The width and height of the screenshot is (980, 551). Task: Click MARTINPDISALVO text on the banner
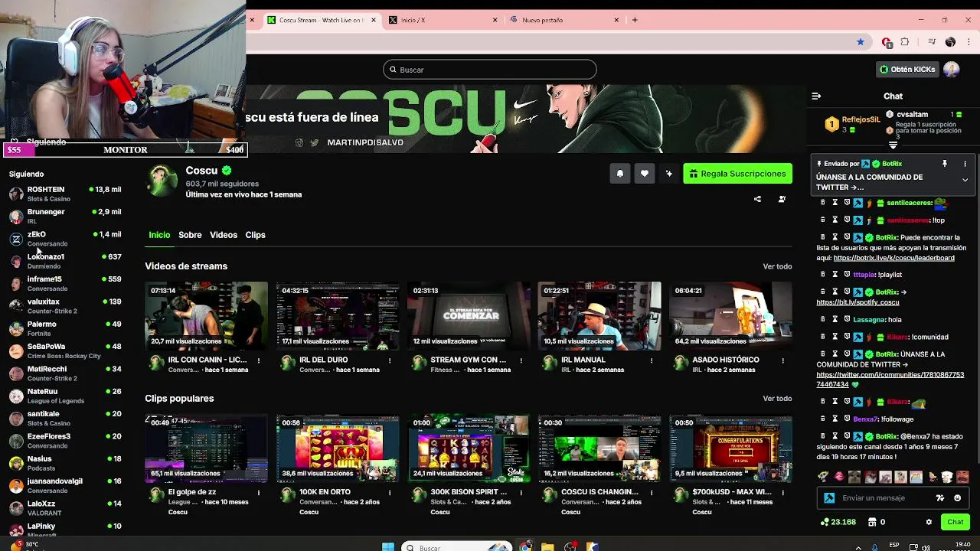coord(365,143)
